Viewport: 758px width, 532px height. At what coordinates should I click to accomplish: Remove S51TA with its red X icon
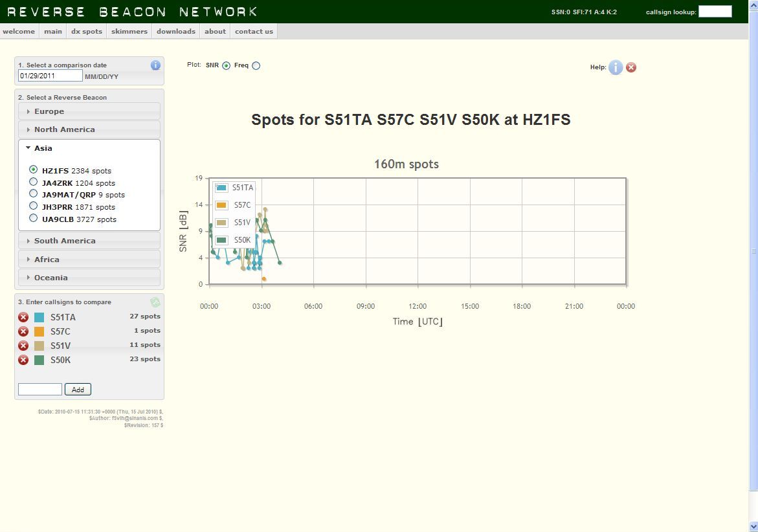[x=23, y=317]
